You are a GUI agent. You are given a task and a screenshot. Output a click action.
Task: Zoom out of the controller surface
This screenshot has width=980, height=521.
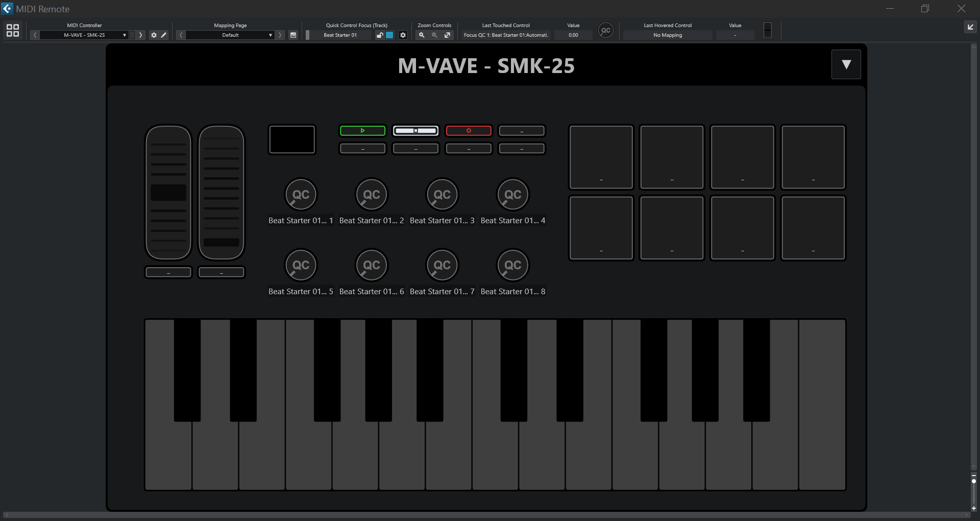coord(434,35)
